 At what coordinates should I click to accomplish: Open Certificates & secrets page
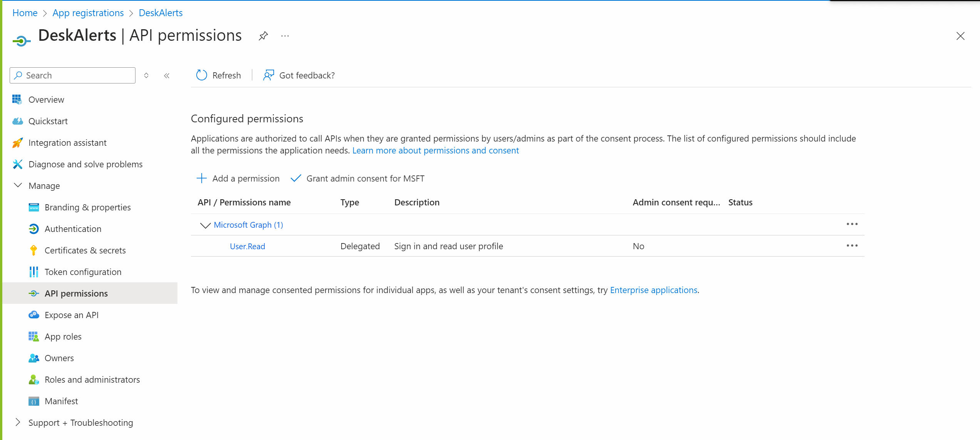click(85, 250)
